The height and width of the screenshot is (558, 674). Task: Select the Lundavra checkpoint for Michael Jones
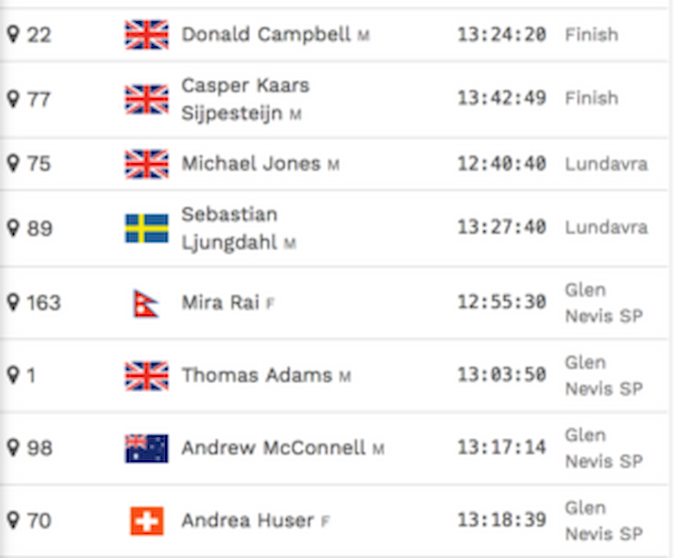[x=606, y=164]
